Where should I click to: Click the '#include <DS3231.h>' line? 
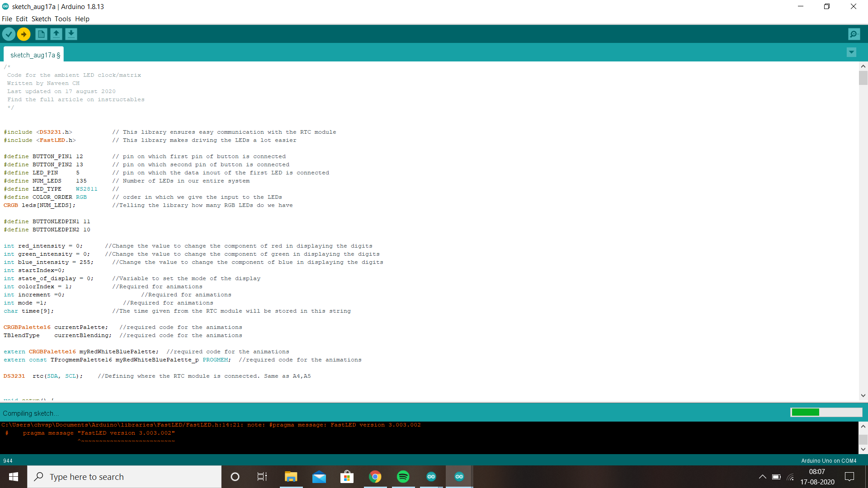coord(38,132)
